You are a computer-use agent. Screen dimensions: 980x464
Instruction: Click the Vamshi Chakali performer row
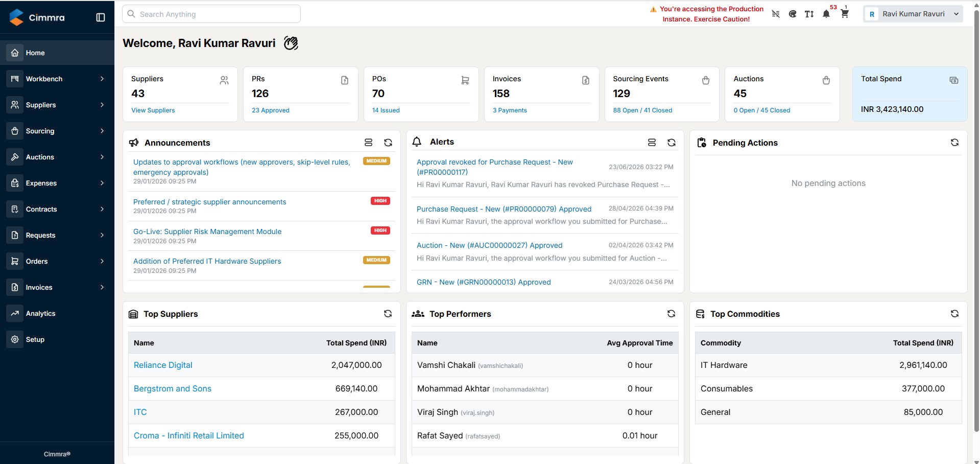point(545,365)
